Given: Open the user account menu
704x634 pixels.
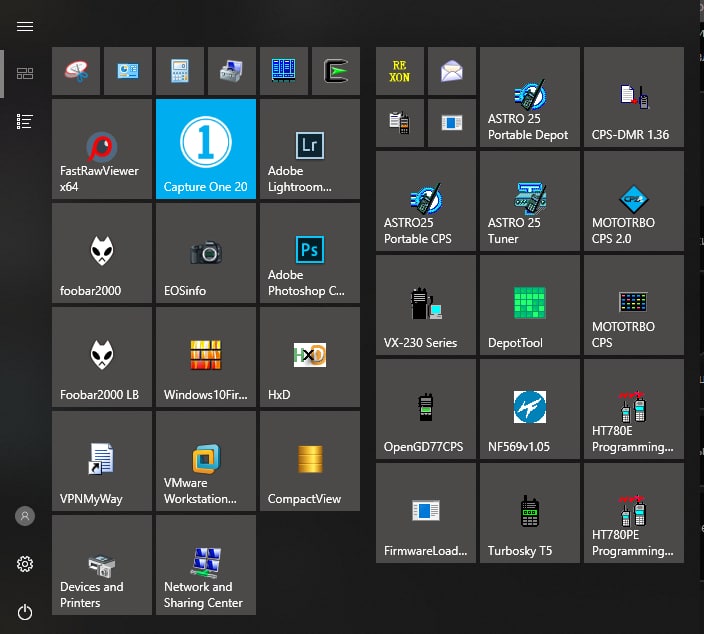Looking at the screenshot, I should click(25, 516).
